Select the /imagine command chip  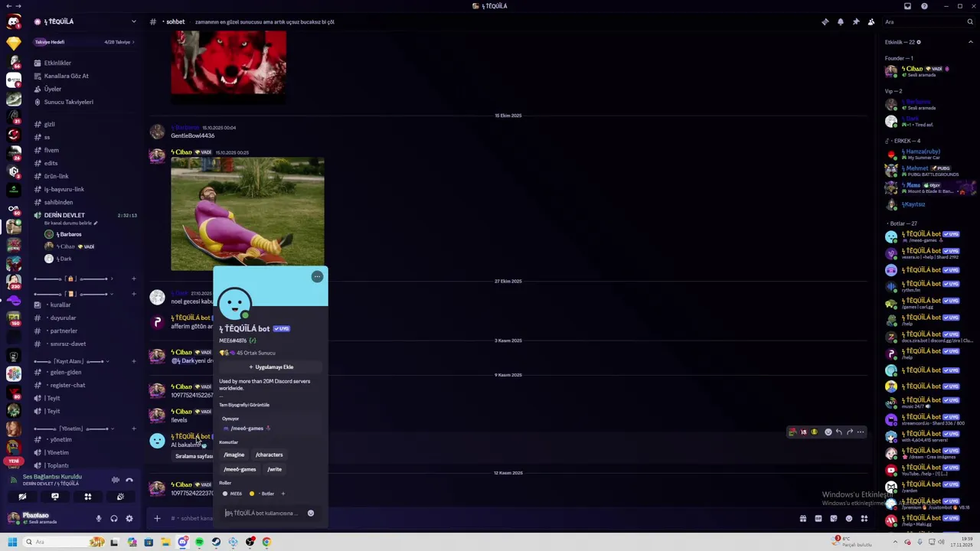(x=234, y=455)
